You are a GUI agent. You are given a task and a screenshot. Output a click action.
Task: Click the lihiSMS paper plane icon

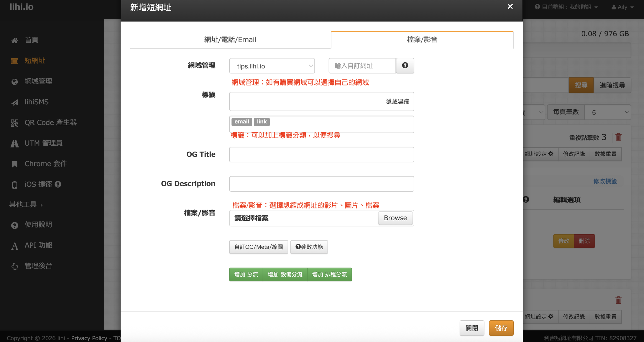point(15,102)
